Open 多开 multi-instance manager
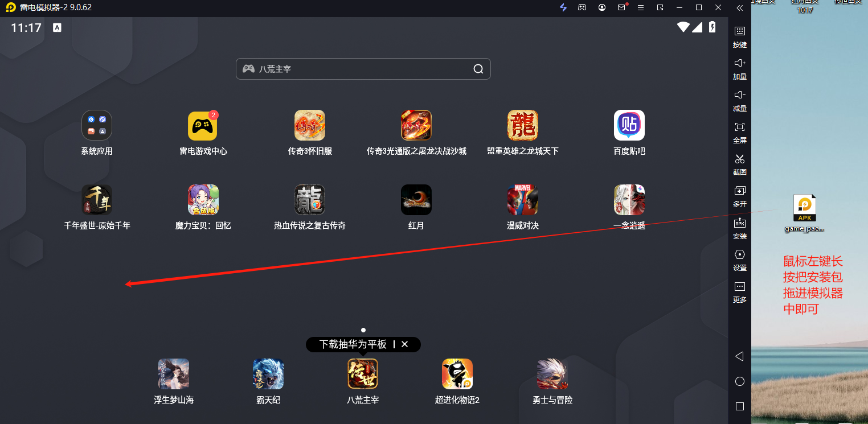This screenshot has width=868, height=424. pyautogui.click(x=740, y=196)
